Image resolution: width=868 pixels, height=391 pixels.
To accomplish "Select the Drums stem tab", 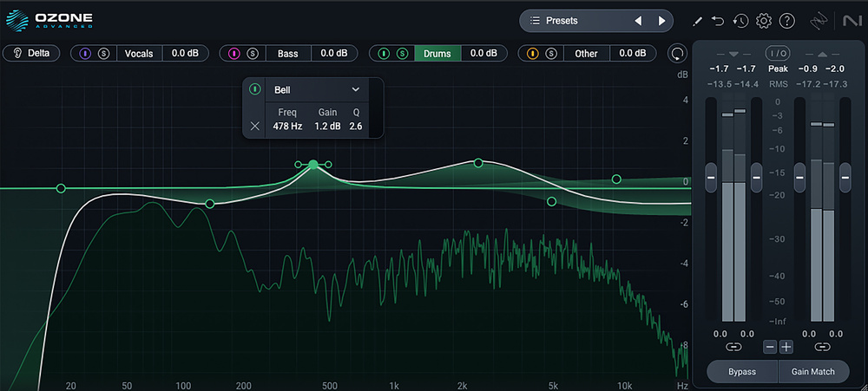I will click(437, 54).
